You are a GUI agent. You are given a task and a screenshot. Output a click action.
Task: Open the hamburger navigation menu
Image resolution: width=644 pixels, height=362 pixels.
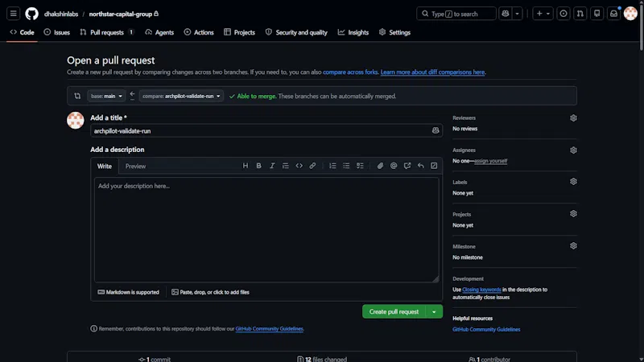pos(13,14)
